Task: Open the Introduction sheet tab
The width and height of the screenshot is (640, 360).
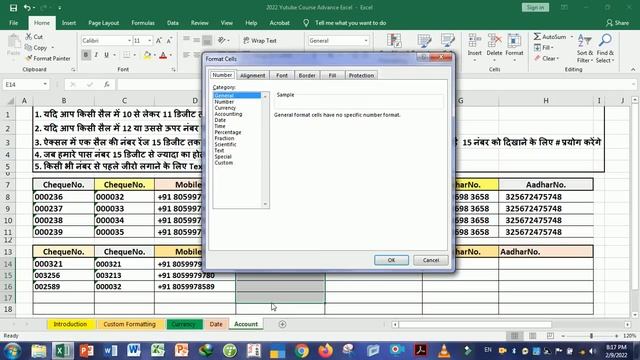Action: 70,324
